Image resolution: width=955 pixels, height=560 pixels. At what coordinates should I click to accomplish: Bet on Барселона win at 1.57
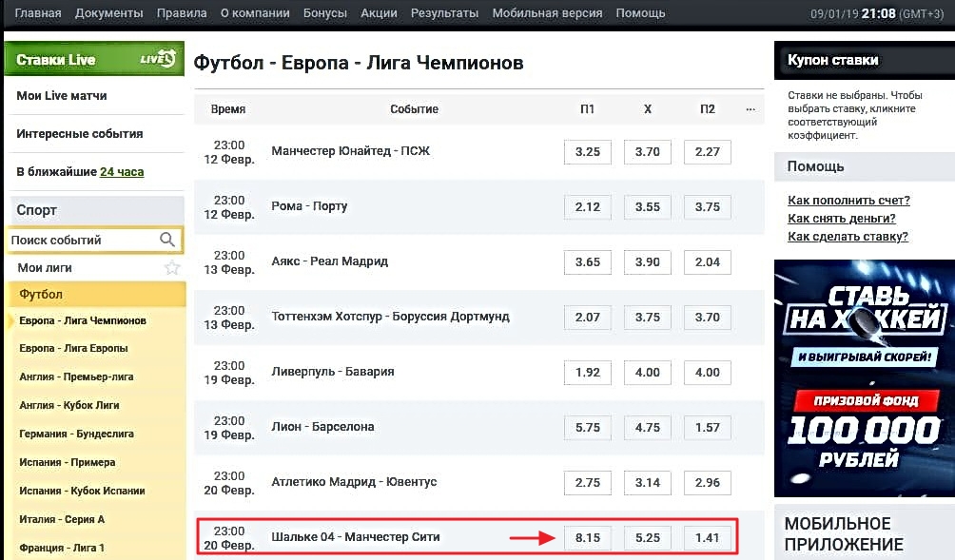(707, 428)
